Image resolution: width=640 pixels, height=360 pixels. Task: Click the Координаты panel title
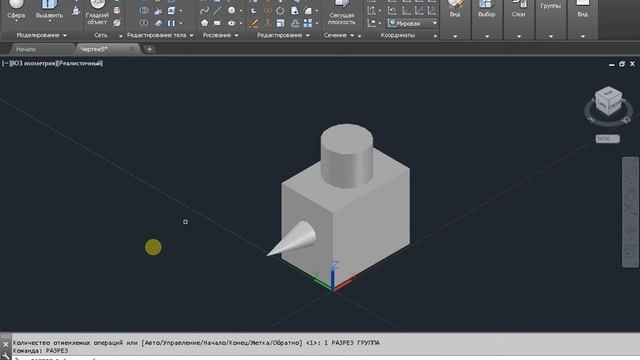(x=398, y=36)
